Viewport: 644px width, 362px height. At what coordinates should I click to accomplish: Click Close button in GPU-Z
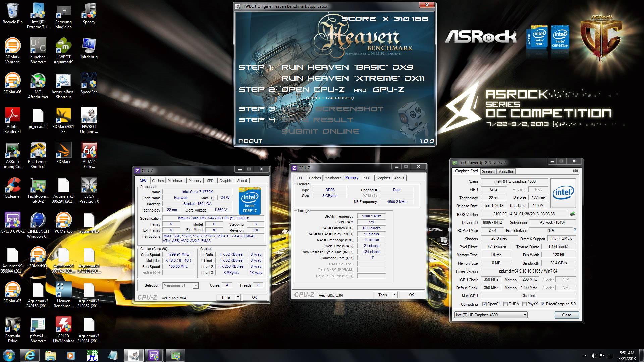pyautogui.click(x=567, y=315)
